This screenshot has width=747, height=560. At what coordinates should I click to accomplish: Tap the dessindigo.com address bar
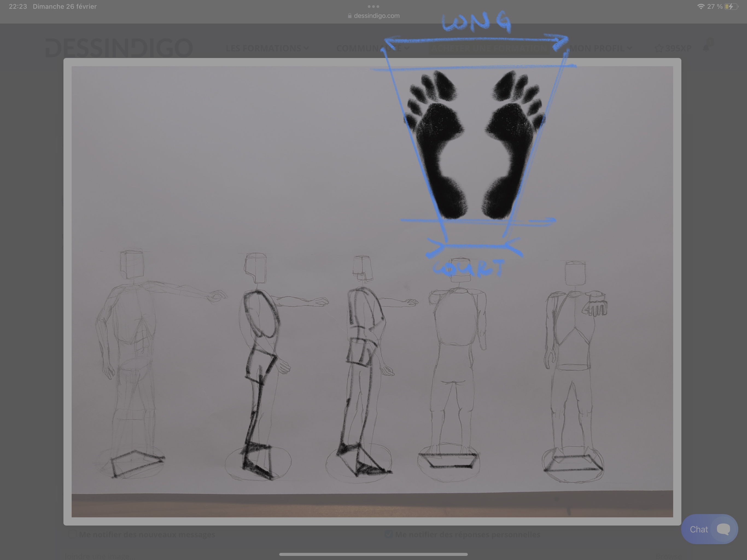[376, 16]
